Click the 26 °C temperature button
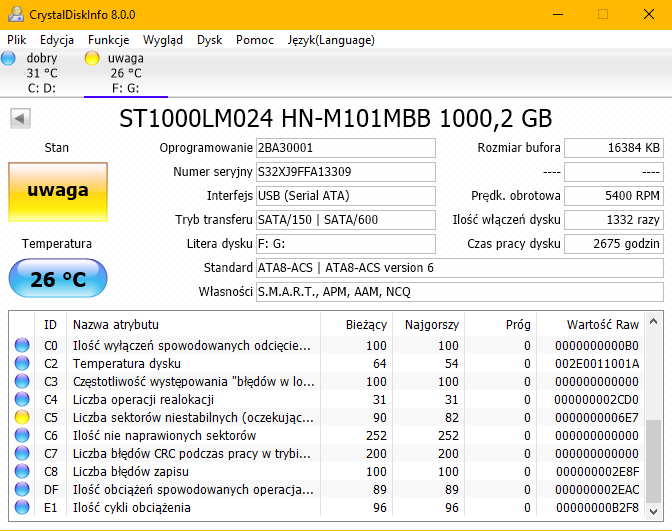 coord(58,278)
